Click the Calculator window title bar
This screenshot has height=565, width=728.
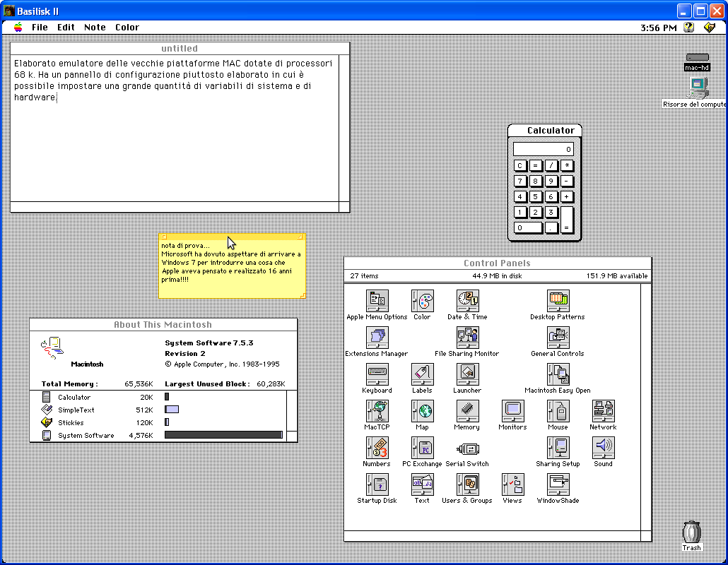[545, 131]
